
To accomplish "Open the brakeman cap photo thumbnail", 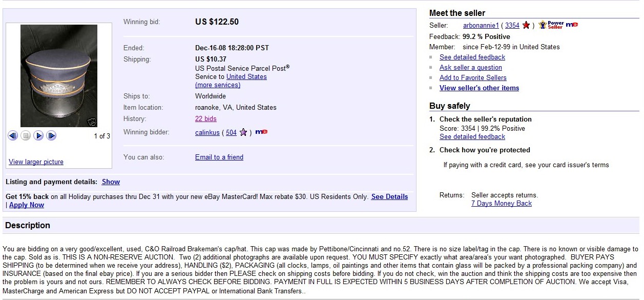I will click(59, 76).
